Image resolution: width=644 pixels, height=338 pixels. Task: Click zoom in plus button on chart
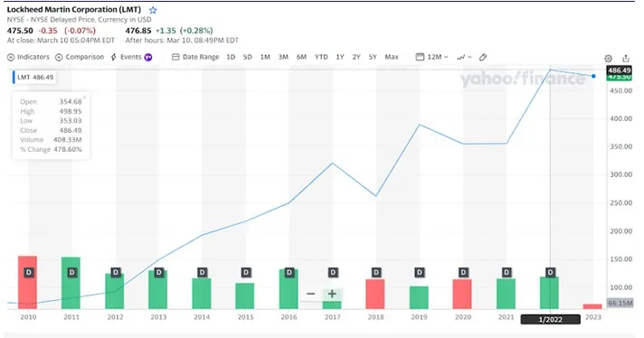(x=332, y=294)
